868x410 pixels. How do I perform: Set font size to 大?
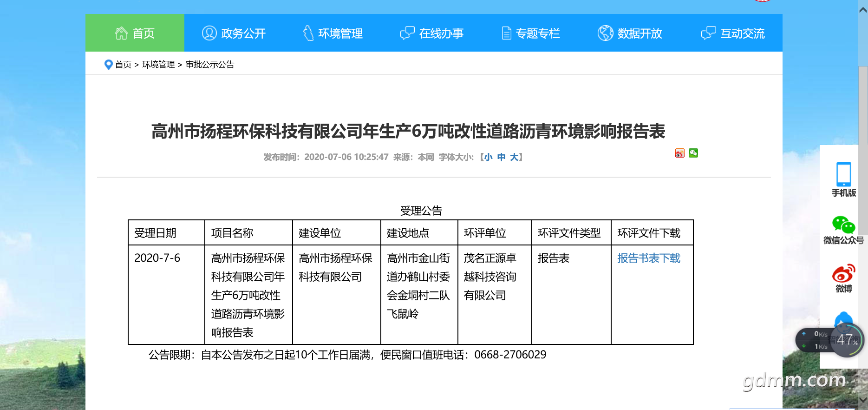514,157
